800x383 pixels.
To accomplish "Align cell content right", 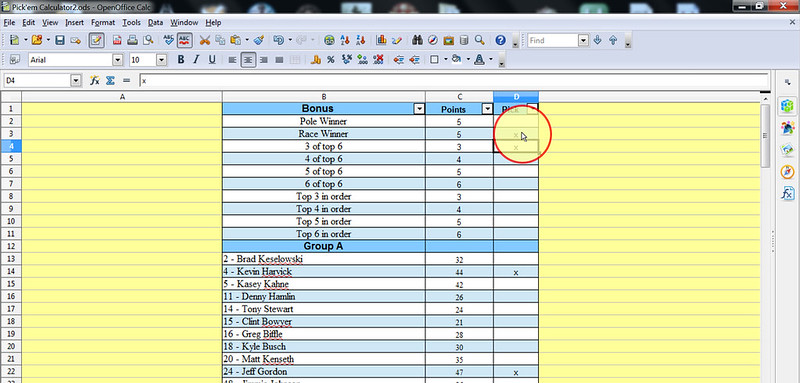I will [x=264, y=60].
